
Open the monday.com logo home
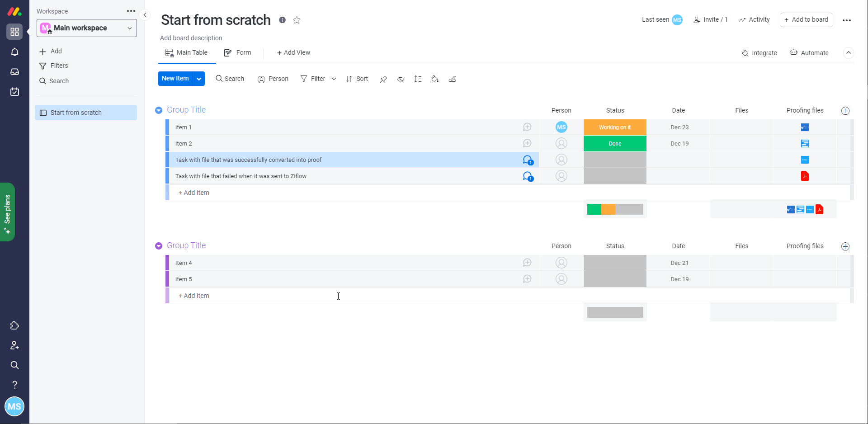pyautogui.click(x=14, y=11)
